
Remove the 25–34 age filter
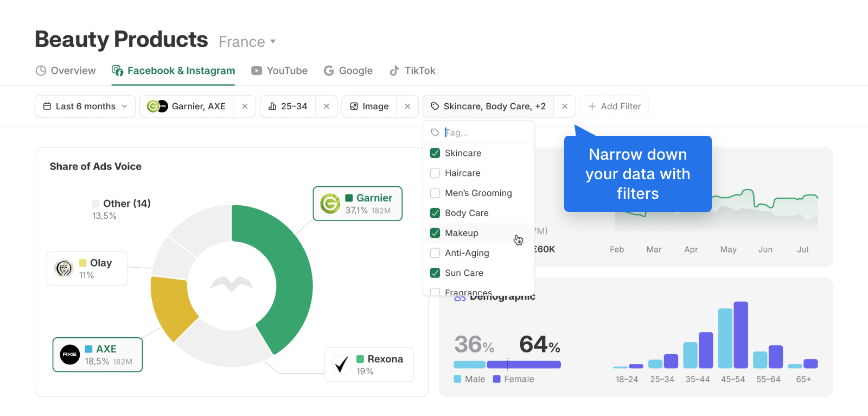tap(327, 106)
